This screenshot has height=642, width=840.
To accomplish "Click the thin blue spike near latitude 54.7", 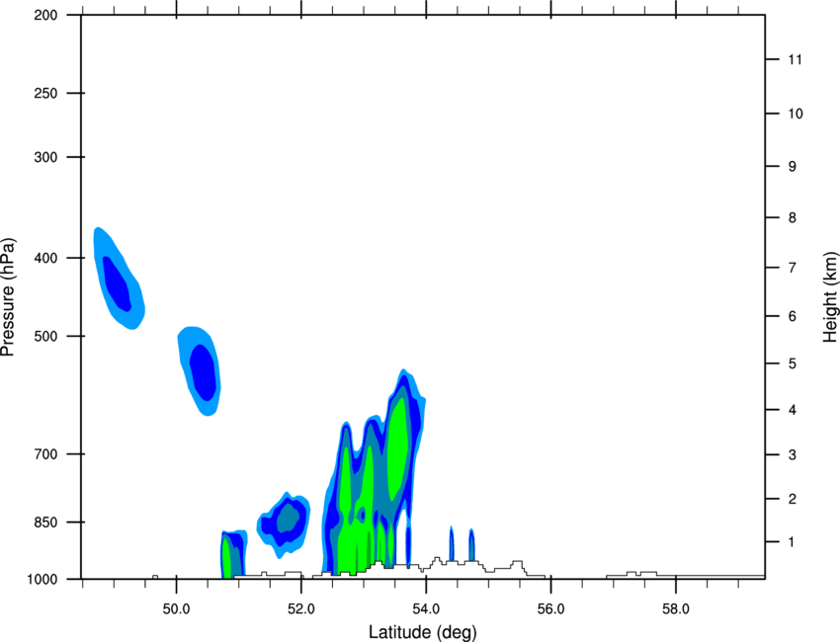I will pos(471,544).
